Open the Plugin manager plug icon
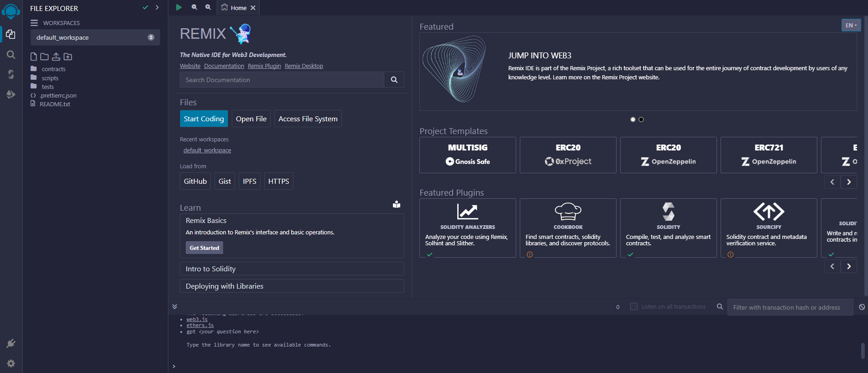This screenshot has width=868, height=373. (11, 343)
